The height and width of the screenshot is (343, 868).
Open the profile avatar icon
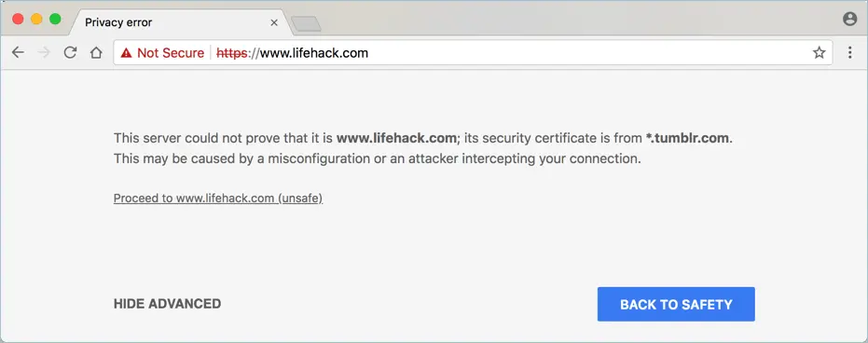point(849,19)
